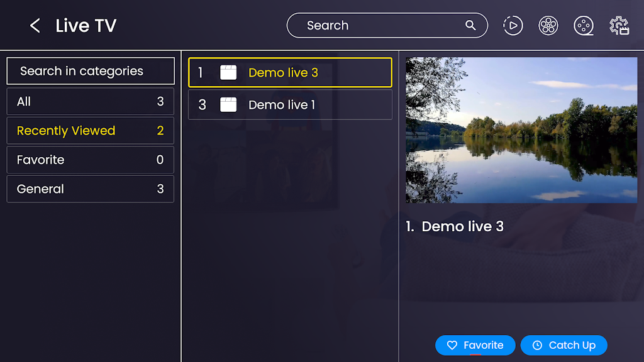This screenshot has width=644, height=362.
Task: Open the lake video preview thumbnail
Action: [x=521, y=130]
